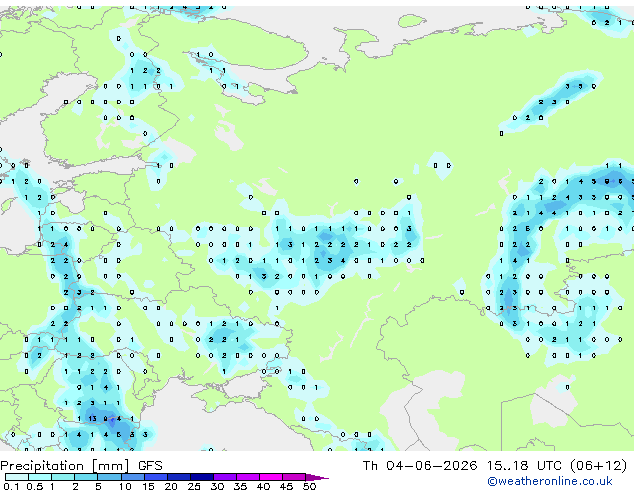Click the '30' legend scale label
This screenshot has height=490, width=634.
click(x=217, y=486)
